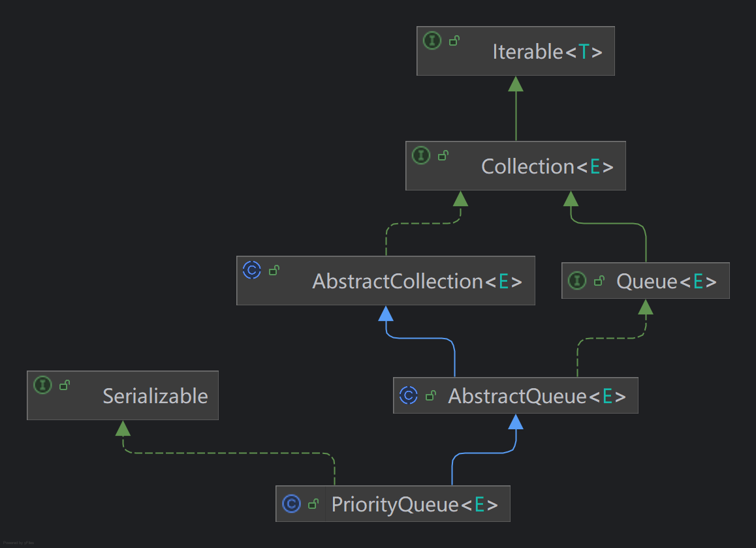Click the blue arrowhead below AbstractQueue node
The height and width of the screenshot is (548, 756).
pos(515,421)
